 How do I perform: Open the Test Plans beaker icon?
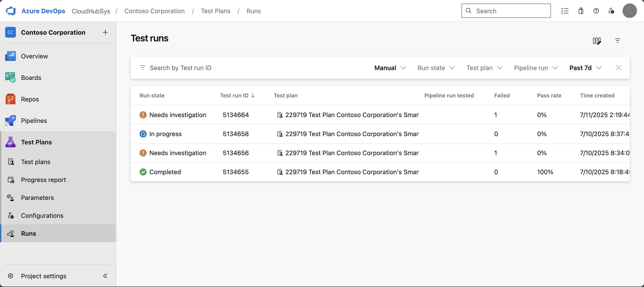(10, 142)
